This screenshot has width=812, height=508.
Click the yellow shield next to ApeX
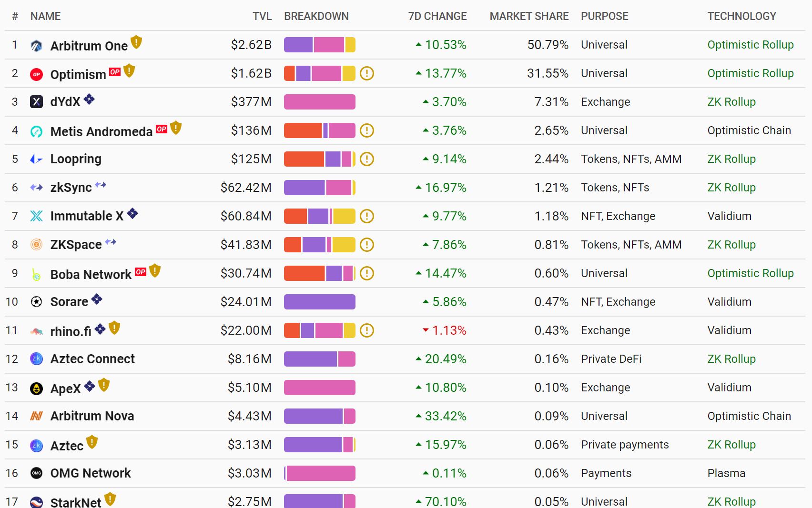[x=104, y=385]
